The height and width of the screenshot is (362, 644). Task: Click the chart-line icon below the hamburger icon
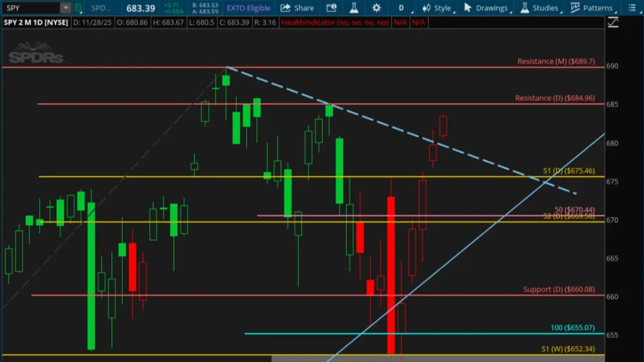613,23
